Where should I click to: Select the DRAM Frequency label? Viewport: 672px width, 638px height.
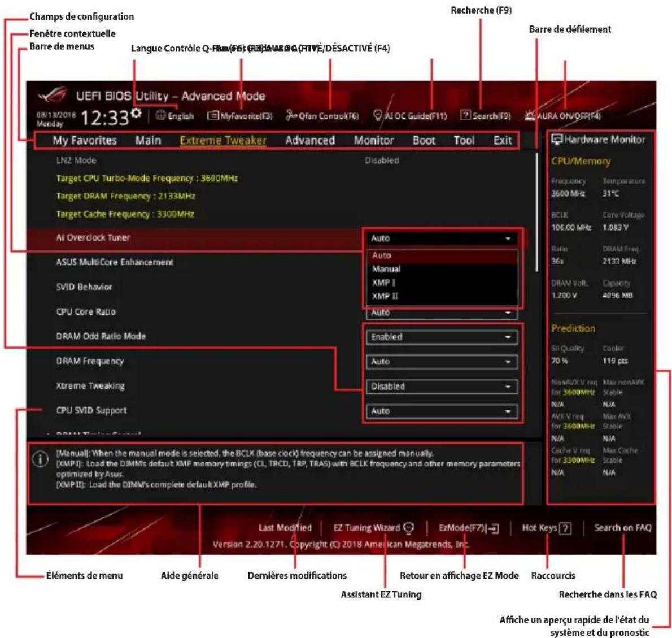[90, 361]
